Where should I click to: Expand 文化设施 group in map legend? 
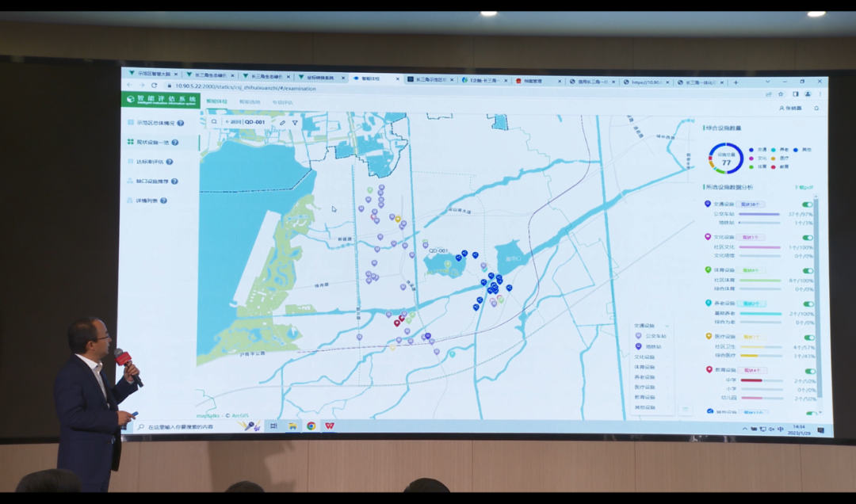click(x=667, y=357)
